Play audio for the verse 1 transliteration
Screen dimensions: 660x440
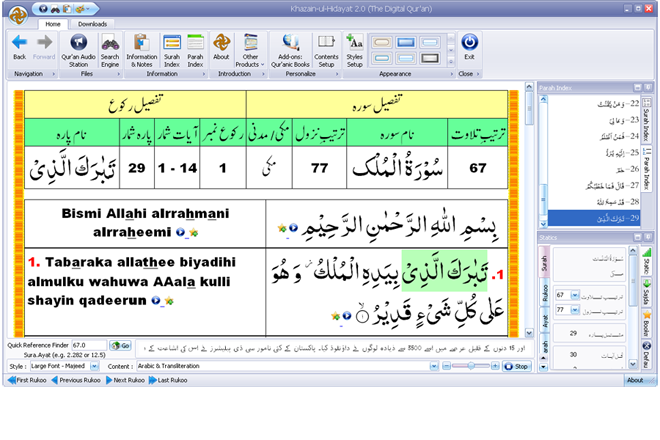click(156, 300)
